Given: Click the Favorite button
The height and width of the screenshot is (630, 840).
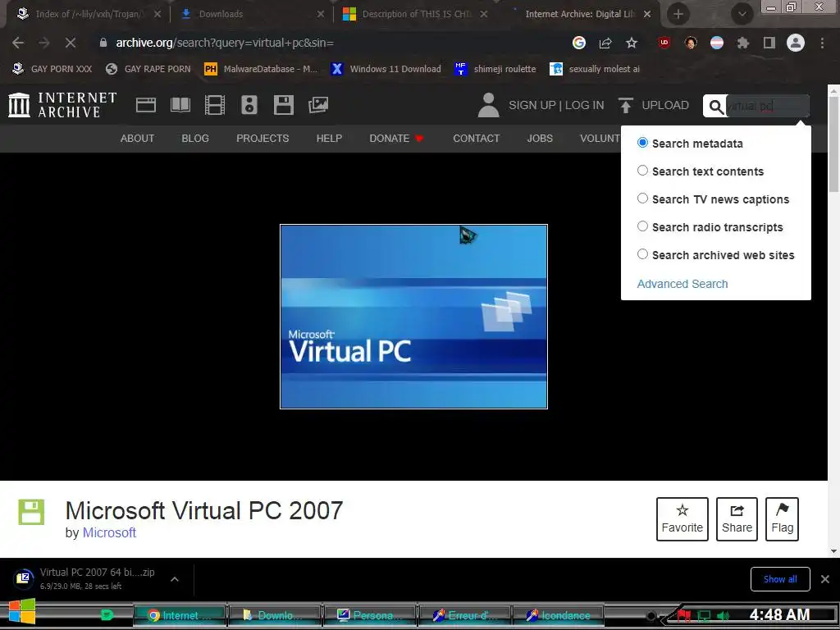Looking at the screenshot, I should click(682, 519).
